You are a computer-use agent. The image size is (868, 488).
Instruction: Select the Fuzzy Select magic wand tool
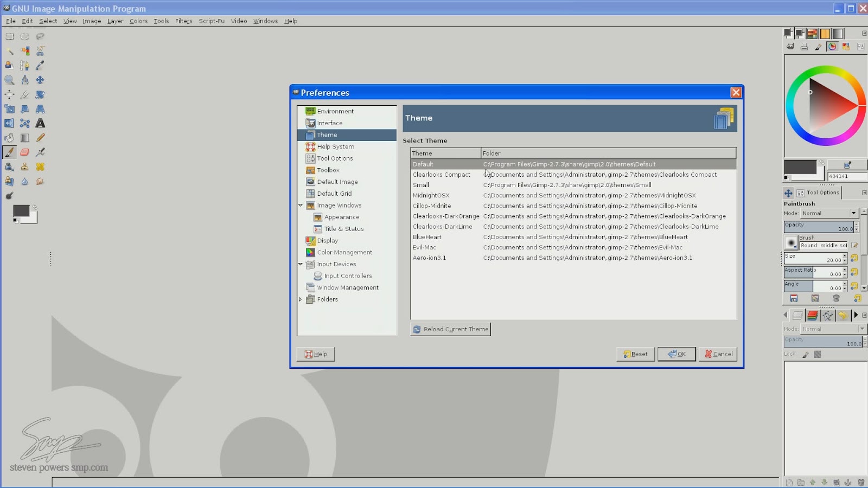click(x=10, y=51)
